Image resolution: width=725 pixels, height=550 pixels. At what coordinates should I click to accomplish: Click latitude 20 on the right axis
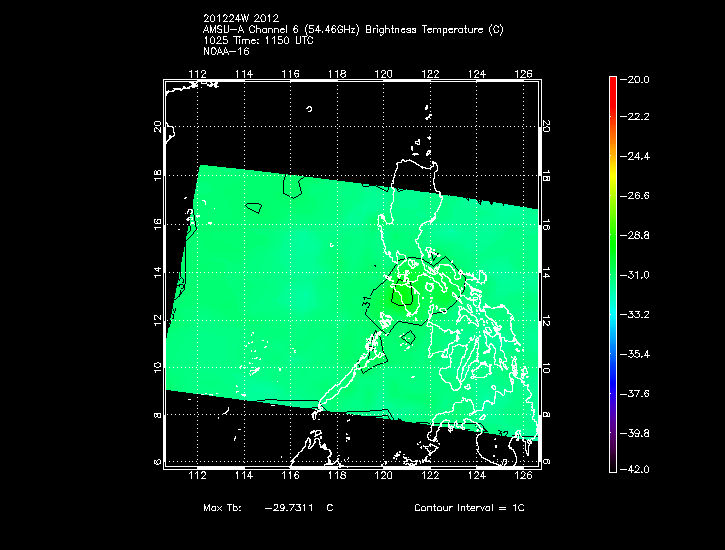[546, 126]
